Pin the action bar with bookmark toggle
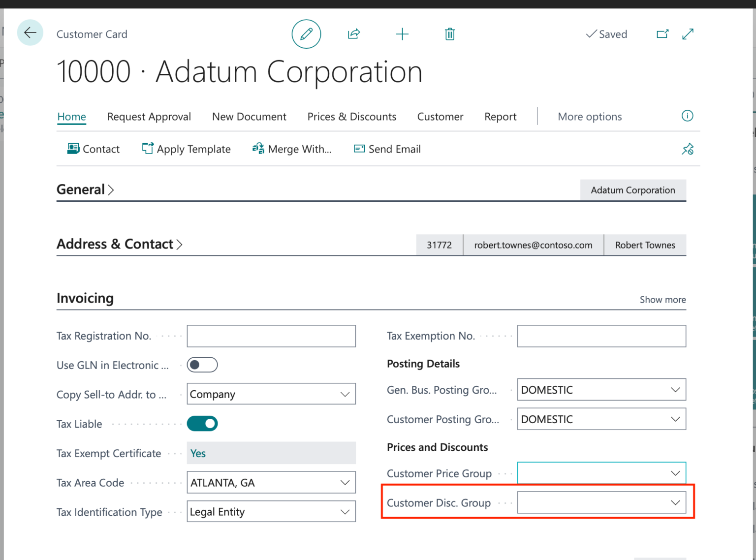 pyautogui.click(x=688, y=149)
